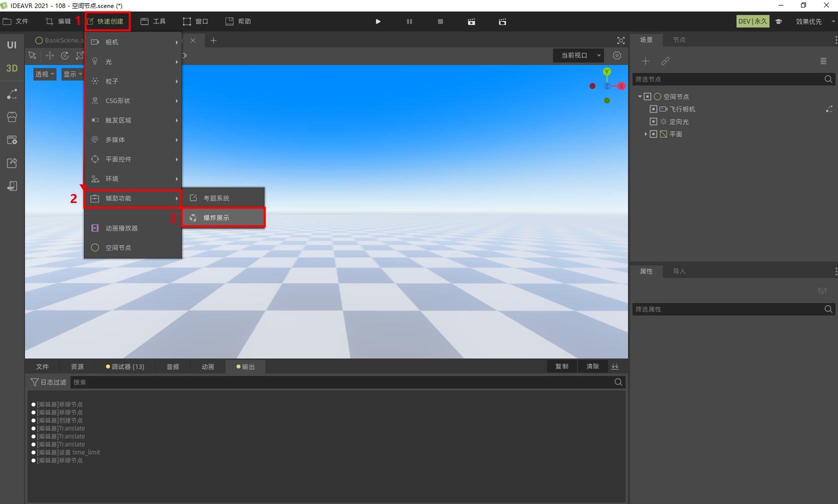Click the export/share icon in left sidebar
Screen dimensions: 838x504
12,163
